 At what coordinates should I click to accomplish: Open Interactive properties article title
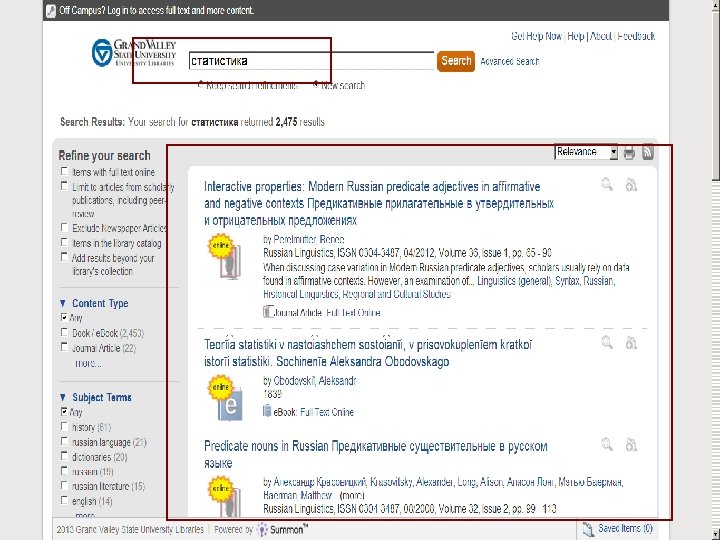coord(379,203)
